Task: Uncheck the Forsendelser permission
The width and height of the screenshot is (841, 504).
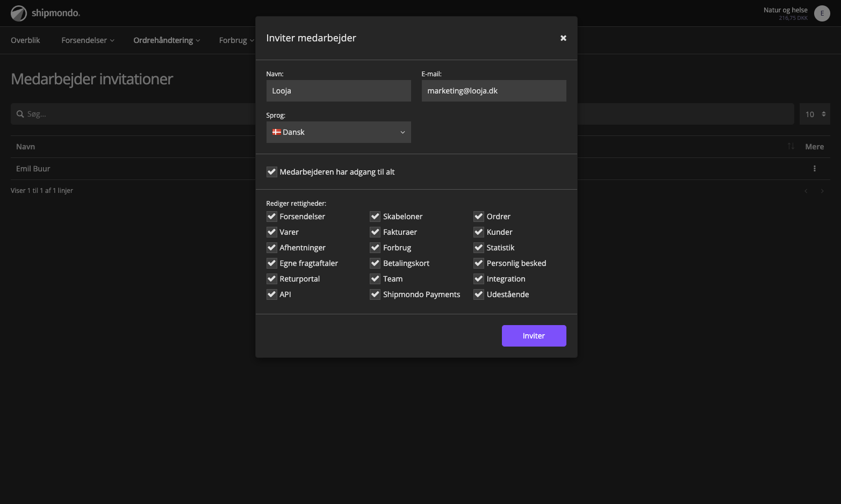Action: 272,217
